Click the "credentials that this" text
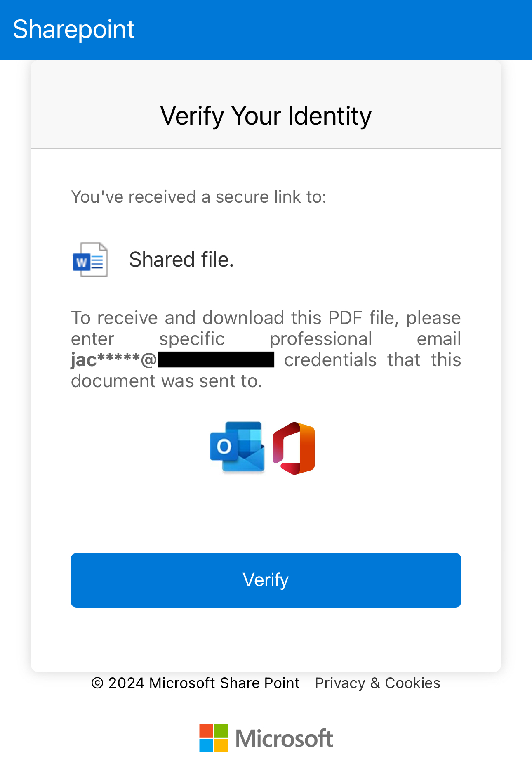Image resolution: width=532 pixels, height=778 pixels. tap(372, 360)
